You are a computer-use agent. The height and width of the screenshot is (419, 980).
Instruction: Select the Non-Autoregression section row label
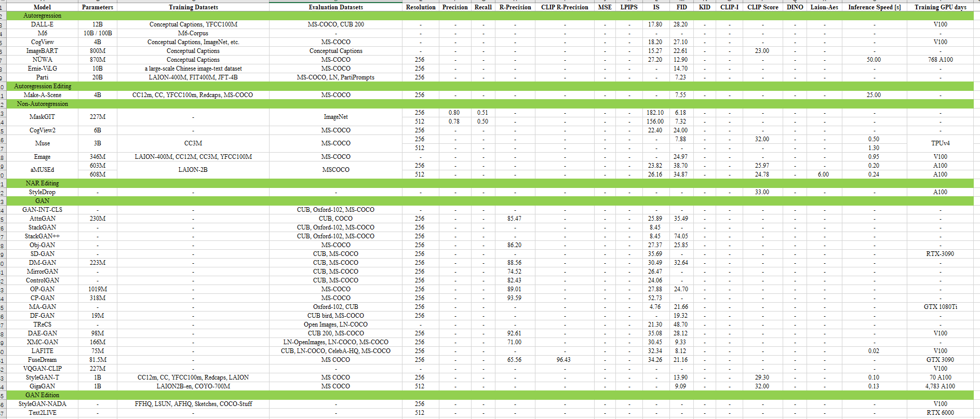click(43, 104)
